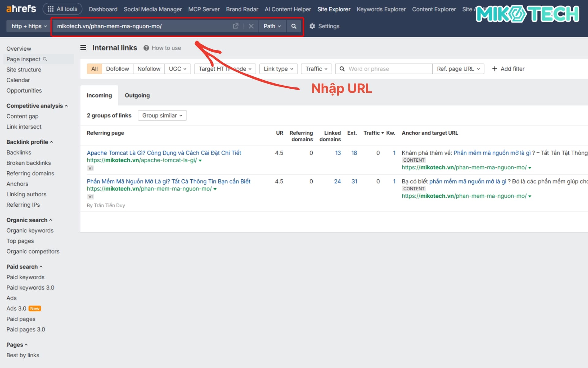Open target URL via external link icon
Screen dimensions: 588x368
click(x=236, y=26)
